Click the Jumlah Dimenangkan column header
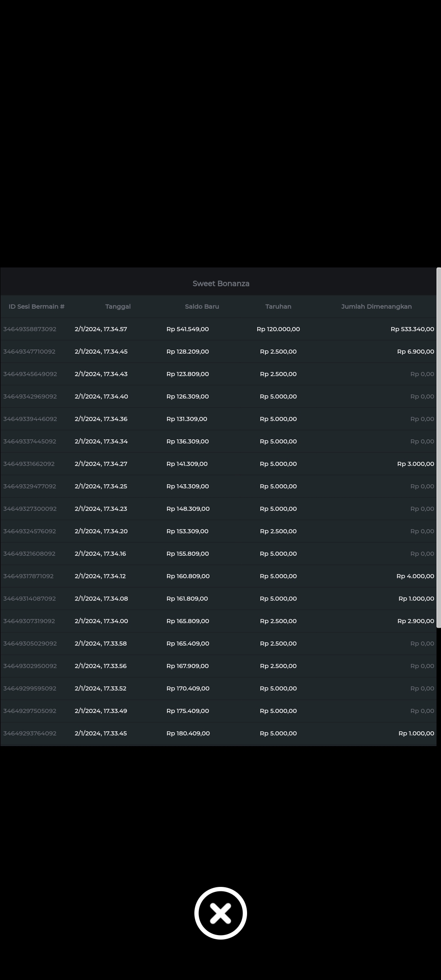441x980 pixels. click(376, 307)
